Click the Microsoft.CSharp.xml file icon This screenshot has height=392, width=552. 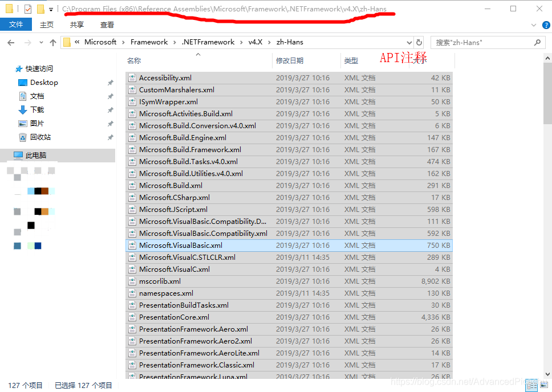tap(132, 197)
